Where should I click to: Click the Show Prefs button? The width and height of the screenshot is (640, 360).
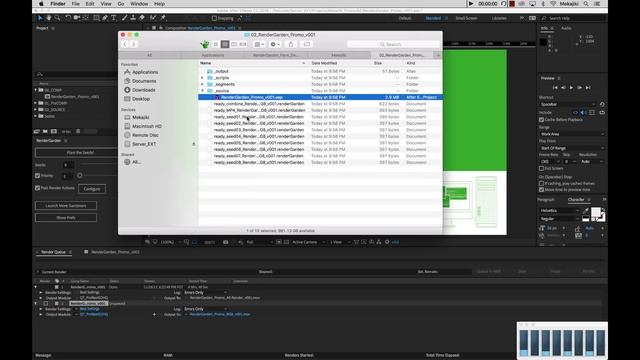(x=66, y=218)
